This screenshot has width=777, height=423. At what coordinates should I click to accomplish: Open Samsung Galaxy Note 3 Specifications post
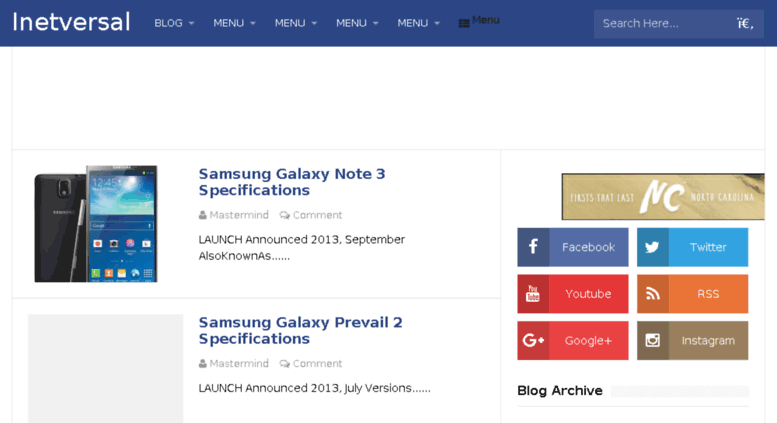pos(292,182)
